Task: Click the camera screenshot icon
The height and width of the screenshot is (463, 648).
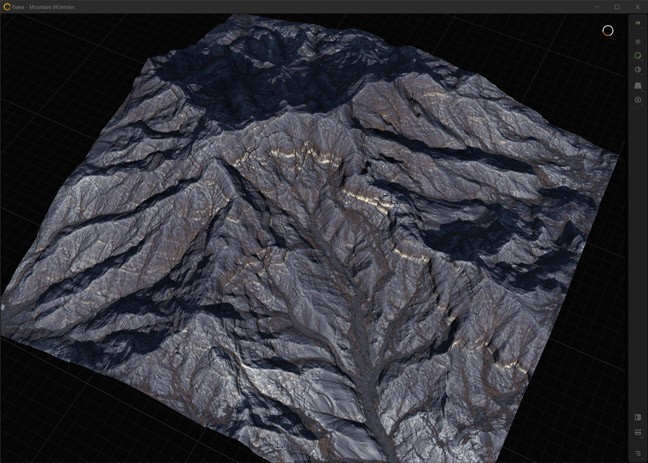Action: coord(638,100)
